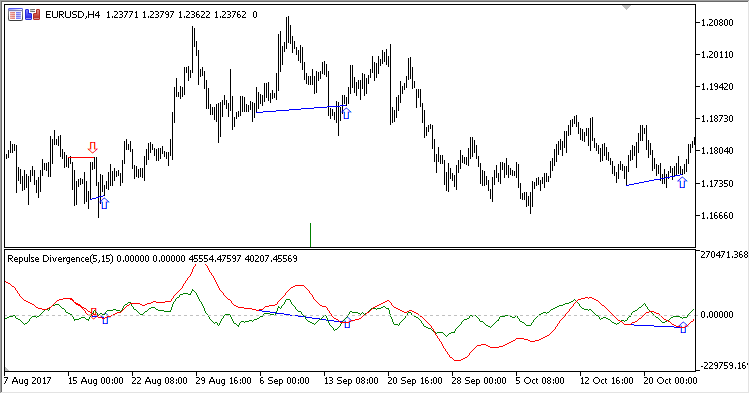This screenshot has height=394, width=750.
Task: Select blue divergence line in indicator near October
Action: pos(657,326)
